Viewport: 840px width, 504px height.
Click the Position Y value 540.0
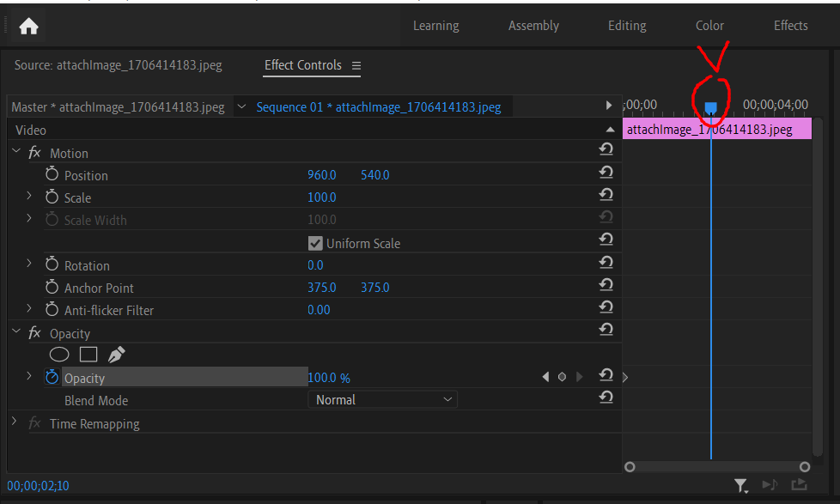tap(375, 175)
